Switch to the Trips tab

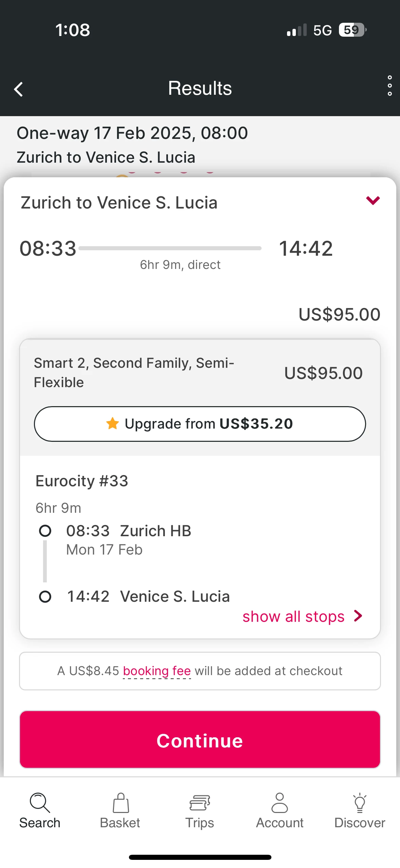[x=200, y=810]
